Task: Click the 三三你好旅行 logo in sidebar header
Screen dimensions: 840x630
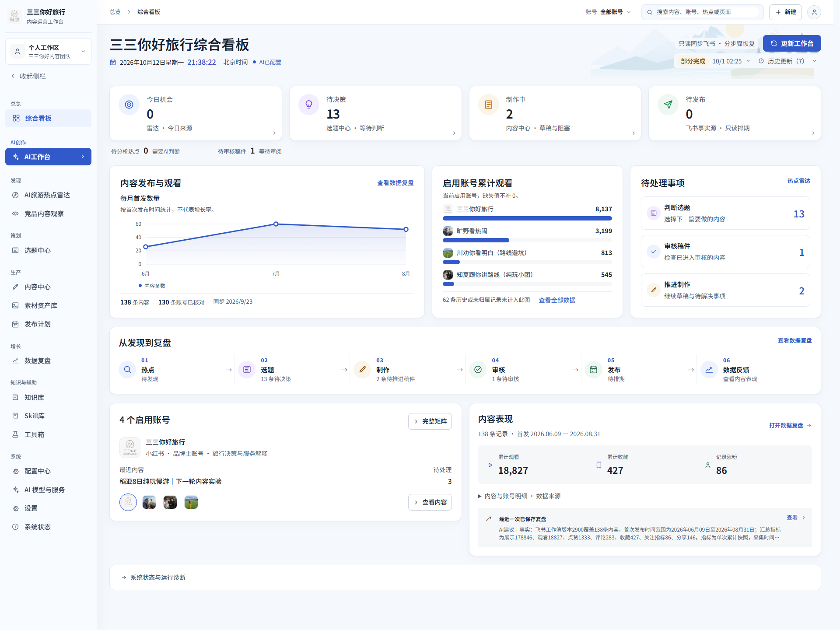Action: tap(14, 16)
